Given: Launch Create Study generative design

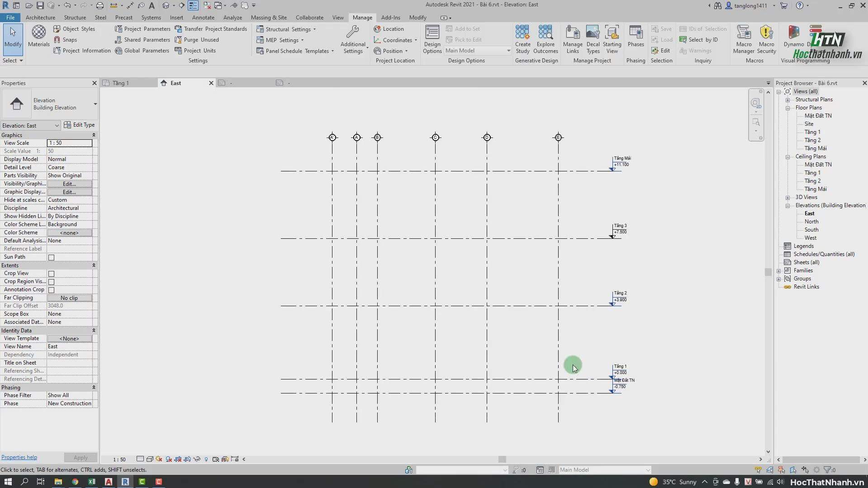Looking at the screenshot, I should 522,40.
